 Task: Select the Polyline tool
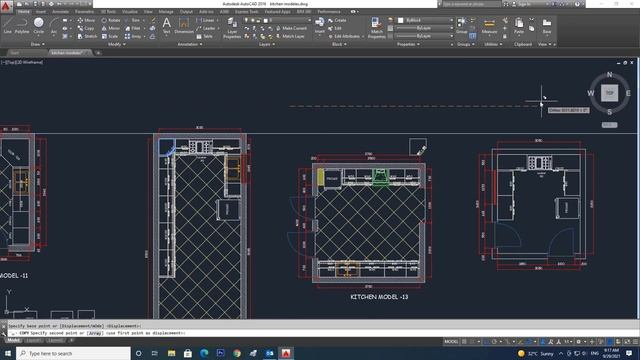click(x=22, y=25)
